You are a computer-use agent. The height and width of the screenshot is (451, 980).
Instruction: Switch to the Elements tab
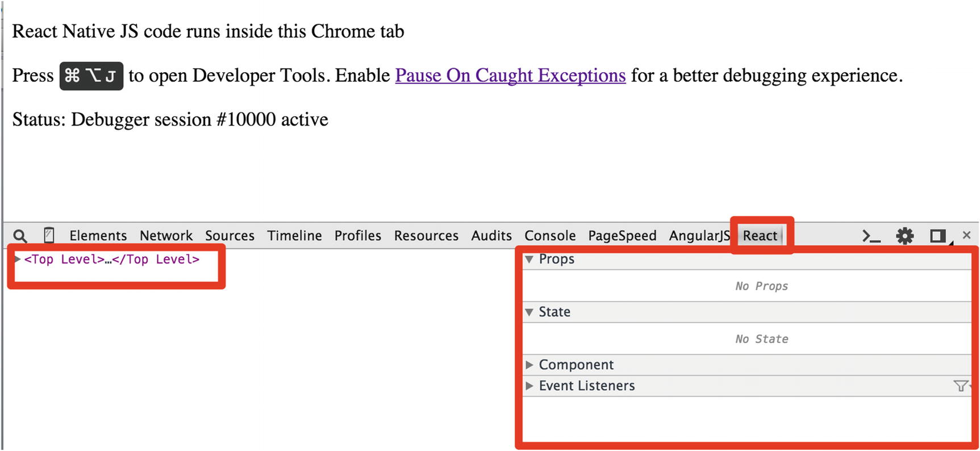coord(98,236)
